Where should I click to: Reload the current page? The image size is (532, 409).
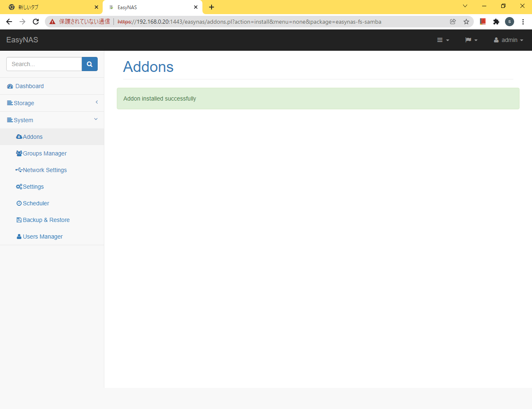click(36, 22)
